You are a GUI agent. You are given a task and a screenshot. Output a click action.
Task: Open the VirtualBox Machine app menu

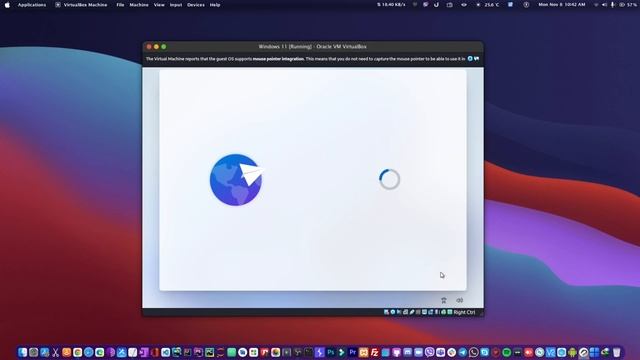pyautogui.click(x=85, y=5)
